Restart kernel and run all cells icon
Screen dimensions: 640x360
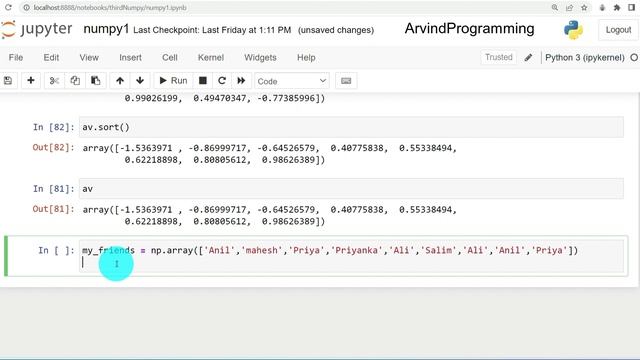click(x=241, y=81)
